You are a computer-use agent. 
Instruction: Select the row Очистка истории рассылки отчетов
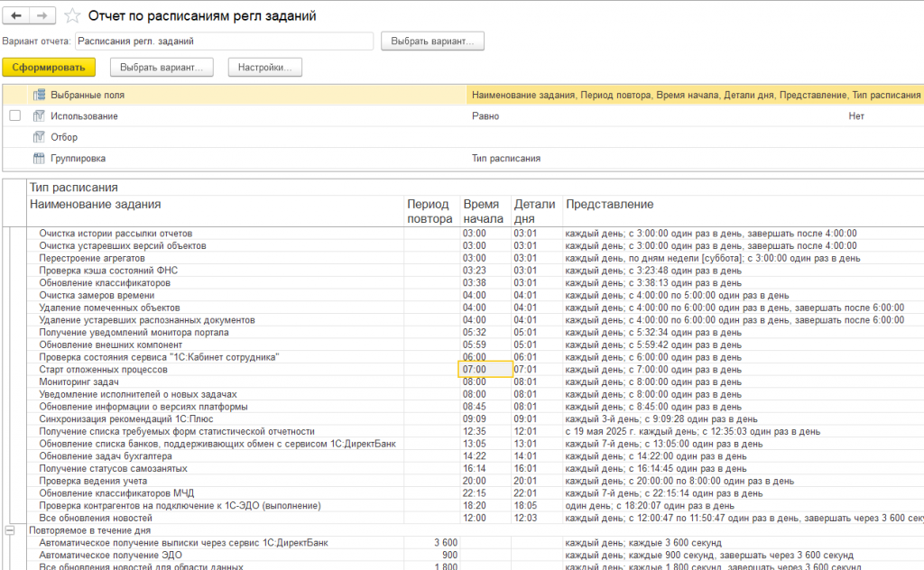point(115,234)
